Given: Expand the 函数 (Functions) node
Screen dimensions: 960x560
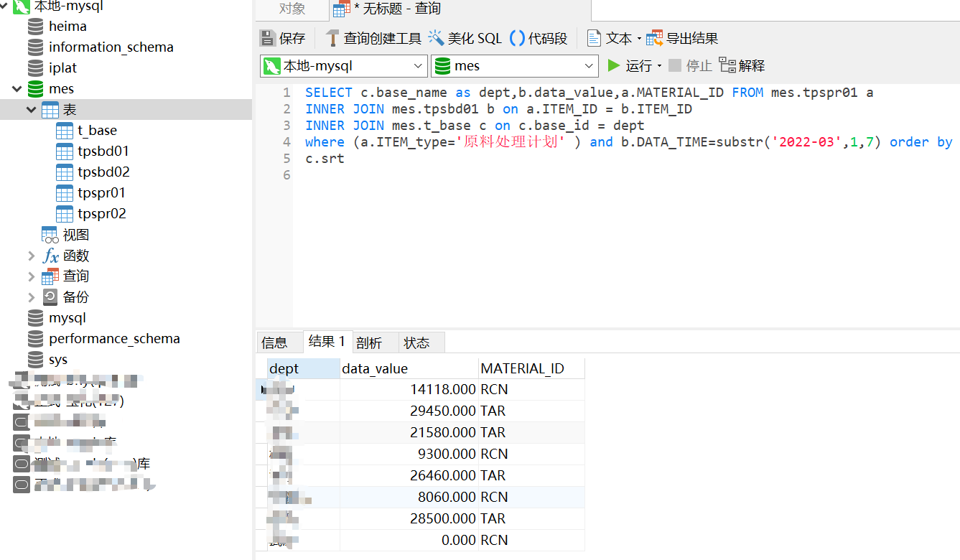Looking at the screenshot, I should click(x=32, y=256).
